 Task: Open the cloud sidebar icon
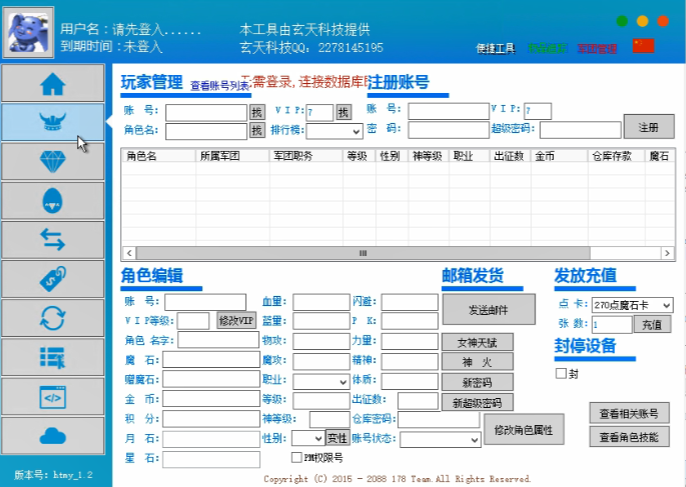click(52, 435)
